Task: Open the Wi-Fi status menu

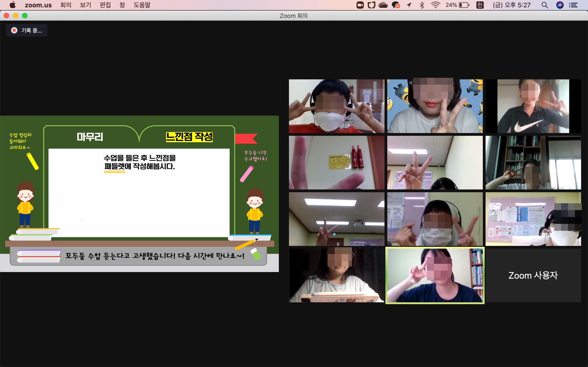Action: tap(435, 5)
